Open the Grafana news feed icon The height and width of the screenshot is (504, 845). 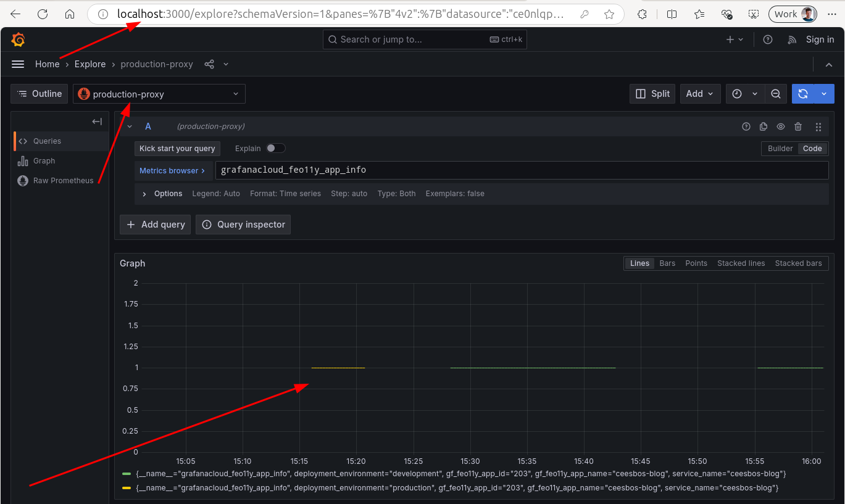tap(793, 39)
